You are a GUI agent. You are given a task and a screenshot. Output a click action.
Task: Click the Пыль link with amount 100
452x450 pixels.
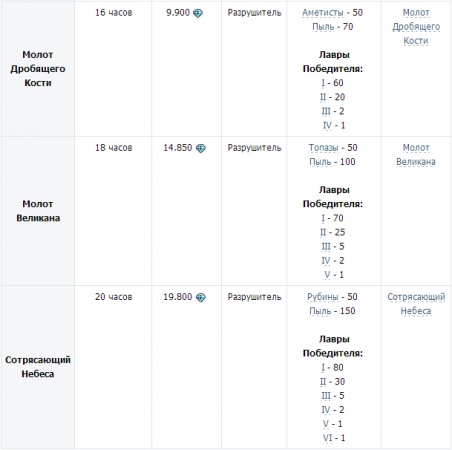[x=320, y=162]
